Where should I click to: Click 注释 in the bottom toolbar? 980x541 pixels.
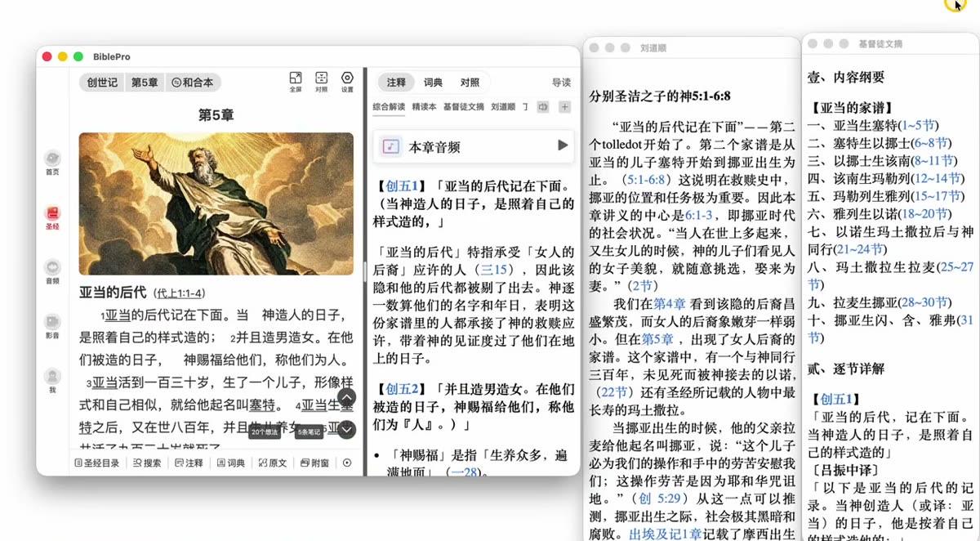click(189, 463)
